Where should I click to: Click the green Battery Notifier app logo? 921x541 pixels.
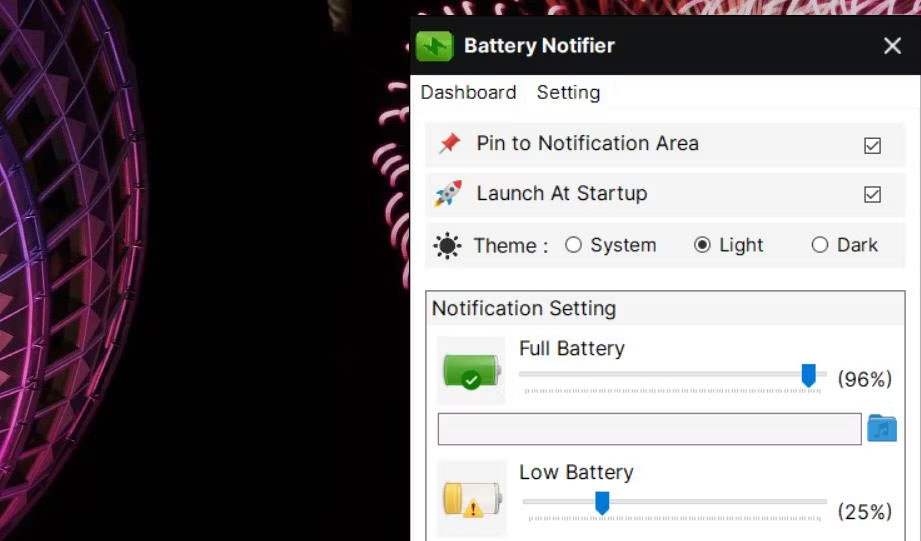434,46
